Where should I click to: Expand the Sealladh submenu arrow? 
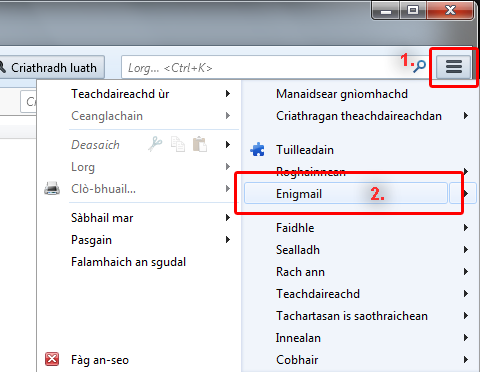(466, 250)
